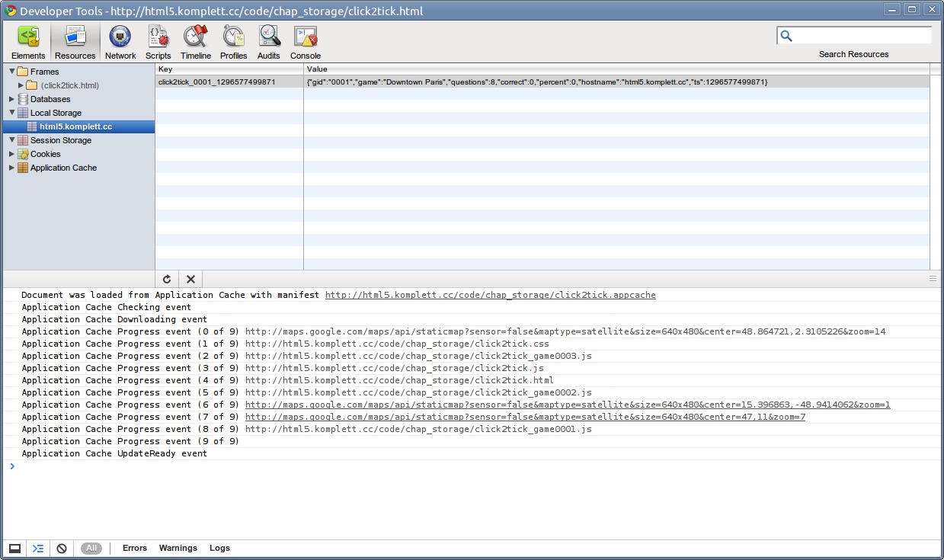Collapse the Frames tree node
944x560 pixels.
(12, 72)
